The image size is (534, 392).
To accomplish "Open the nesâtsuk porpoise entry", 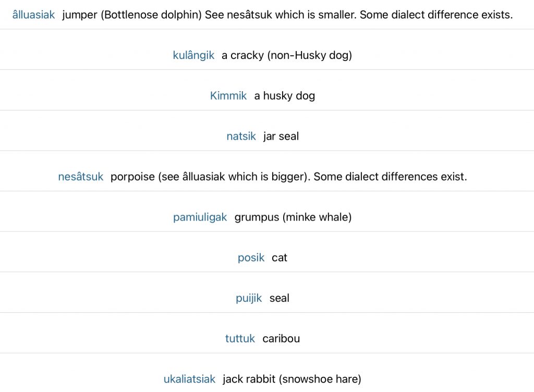I will [81, 177].
